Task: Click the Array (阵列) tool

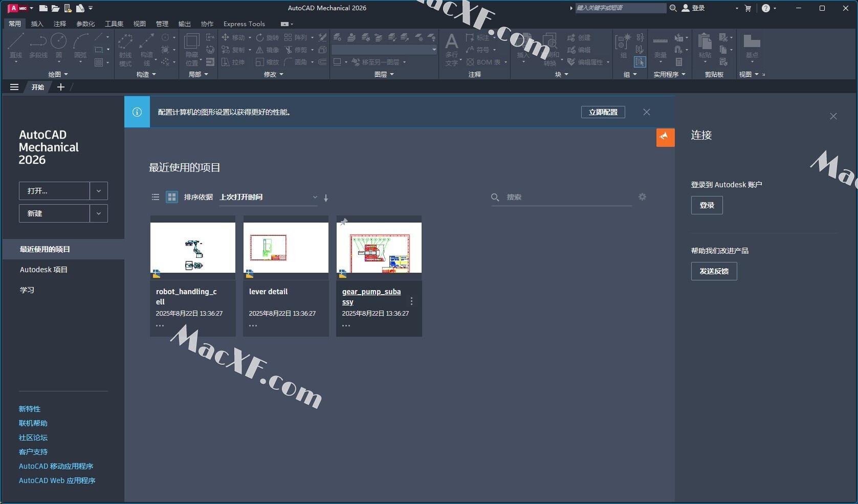Action: point(296,37)
